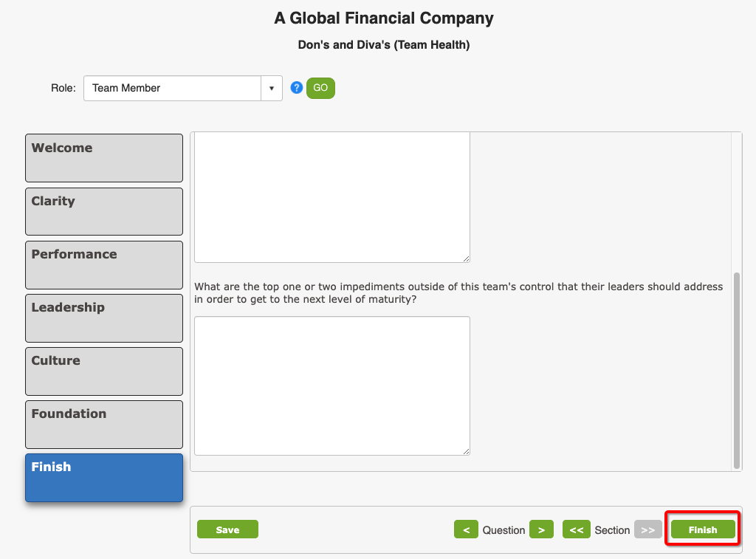Jump to previous section double-arrow button
This screenshot has width=756, height=559.
576,529
